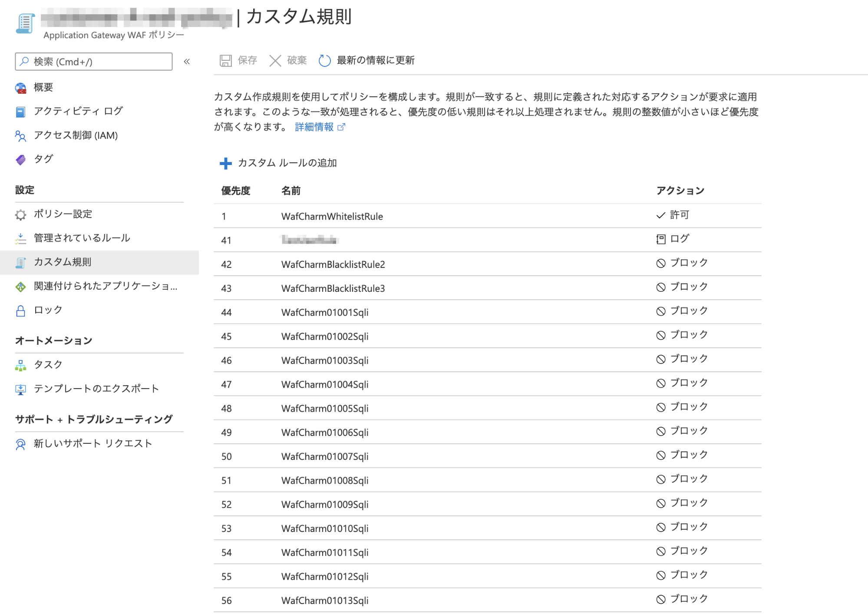Open the ロック menu item
868x614 pixels.
tap(48, 310)
